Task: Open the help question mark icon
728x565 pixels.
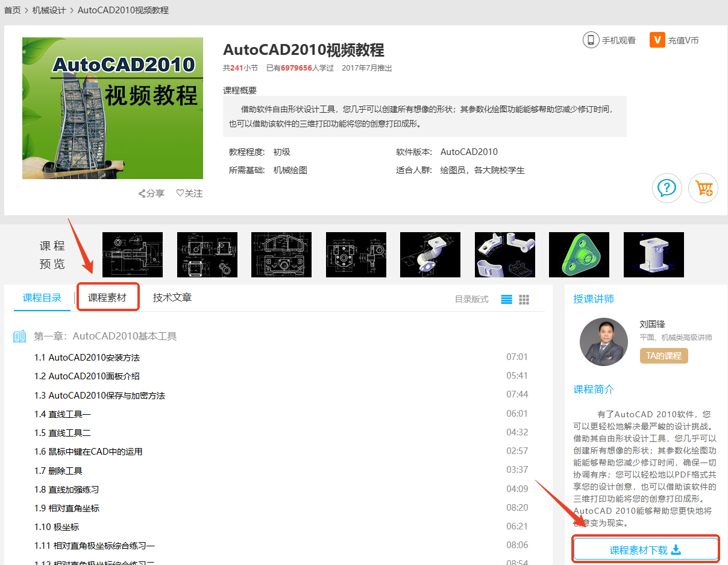Action: (667, 188)
